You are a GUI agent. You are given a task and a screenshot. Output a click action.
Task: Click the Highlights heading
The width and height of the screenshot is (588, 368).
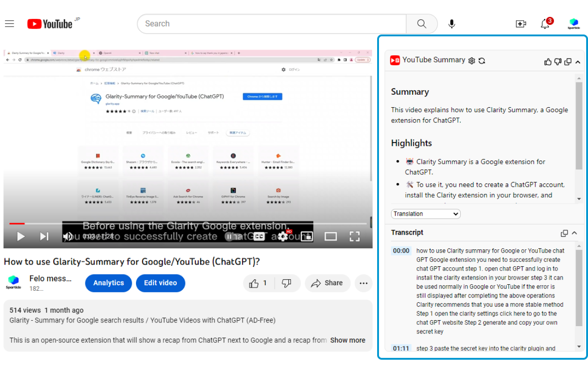pyautogui.click(x=412, y=143)
